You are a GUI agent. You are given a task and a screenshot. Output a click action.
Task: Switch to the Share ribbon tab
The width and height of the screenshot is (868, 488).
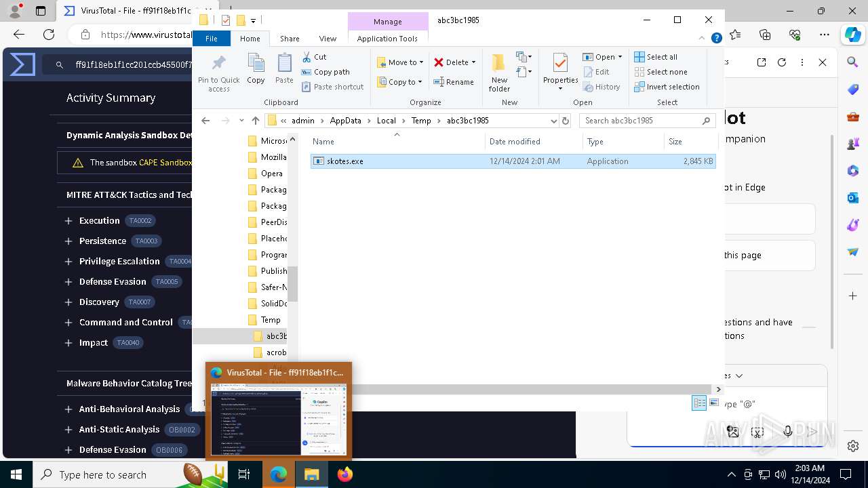(x=290, y=39)
